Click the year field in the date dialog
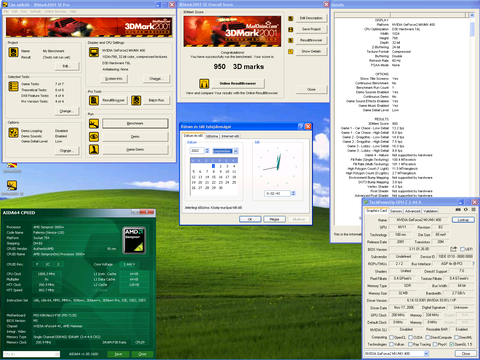This screenshot has width=480, height=360. coord(197,151)
